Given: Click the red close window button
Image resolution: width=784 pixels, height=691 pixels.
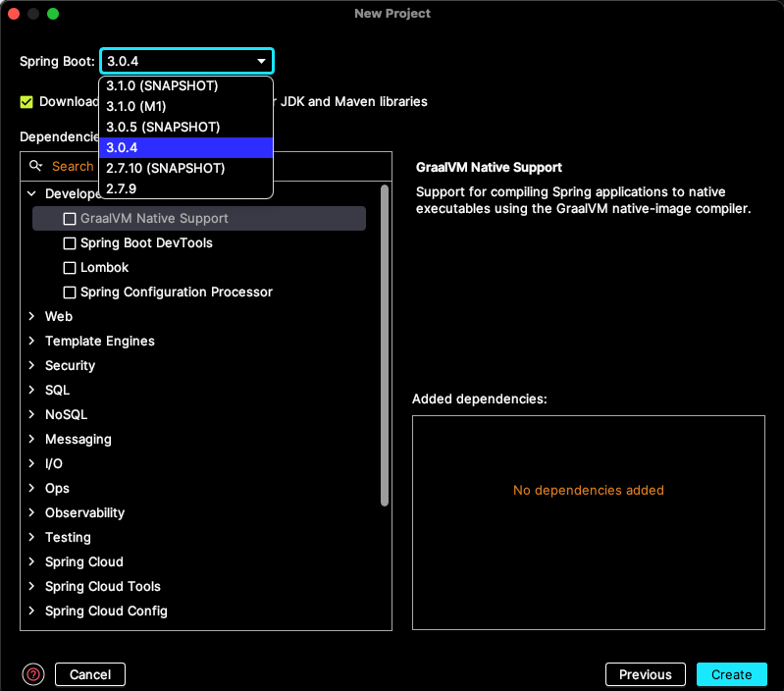Looking at the screenshot, I should [14, 14].
